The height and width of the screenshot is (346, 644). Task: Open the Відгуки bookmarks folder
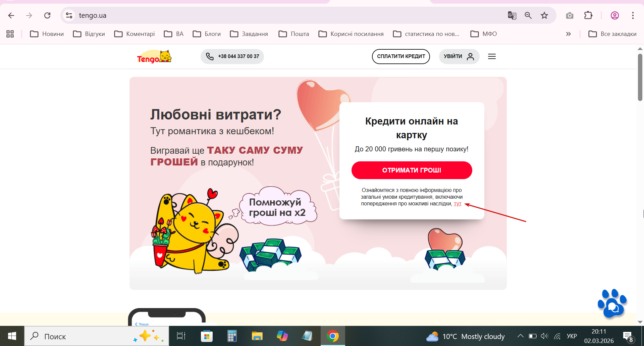point(89,34)
